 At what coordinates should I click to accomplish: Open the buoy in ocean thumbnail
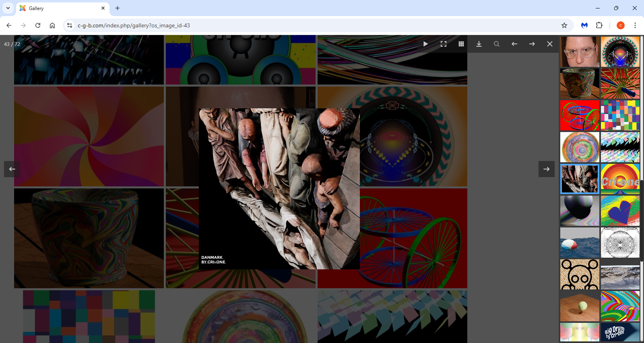580,242
